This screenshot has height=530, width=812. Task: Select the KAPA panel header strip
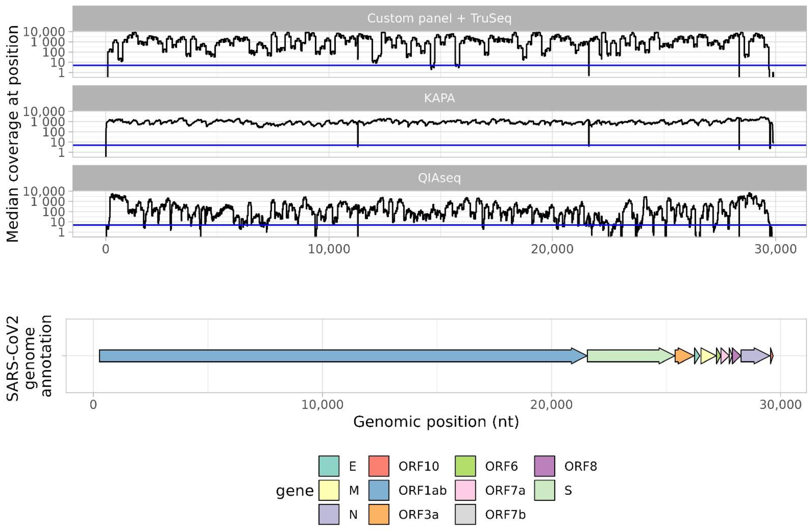(439, 98)
